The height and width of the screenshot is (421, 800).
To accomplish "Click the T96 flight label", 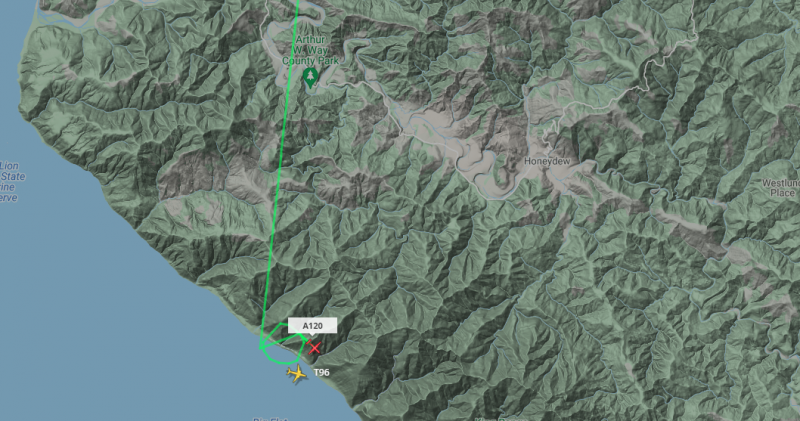I will [321, 373].
